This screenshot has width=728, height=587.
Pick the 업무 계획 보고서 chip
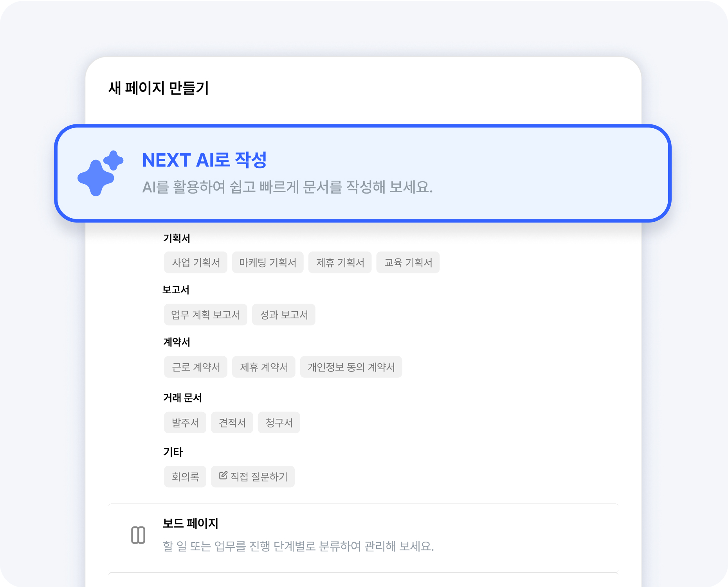click(x=205, y=315)
